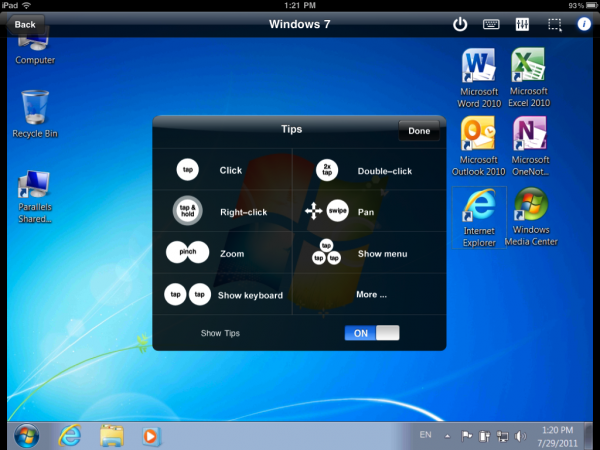The height and width of the screenshot is (450, 600).
Task: Dismiss Tips with the Done button
Action: pyautogui.click(x=419, y=131)
